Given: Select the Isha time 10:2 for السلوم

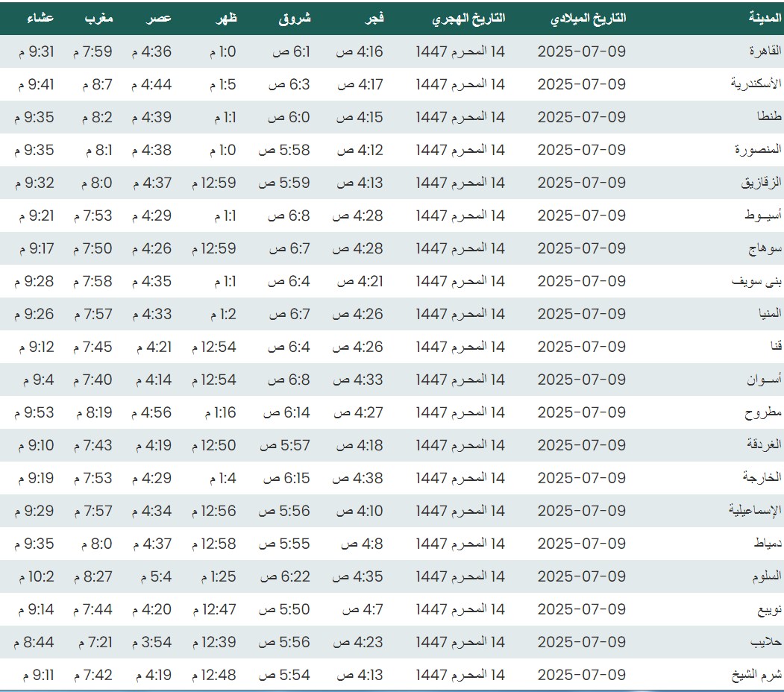Looking at the screenshot, I should coord(34,576).
